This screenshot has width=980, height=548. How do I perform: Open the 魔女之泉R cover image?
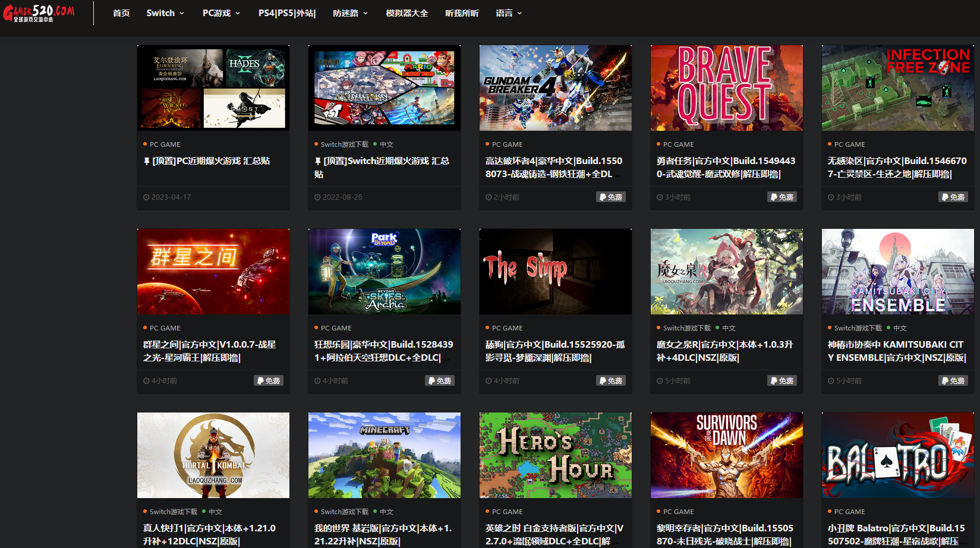tap(727, 272)
